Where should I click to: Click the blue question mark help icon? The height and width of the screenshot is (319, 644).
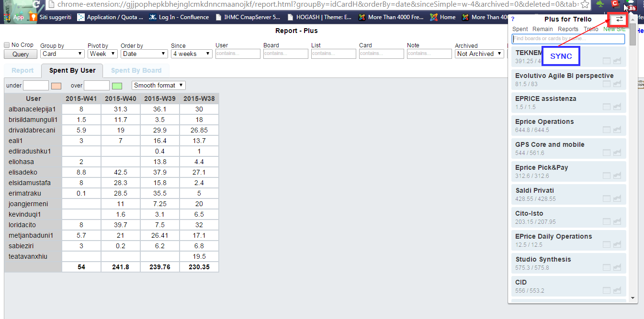(513, 19)
